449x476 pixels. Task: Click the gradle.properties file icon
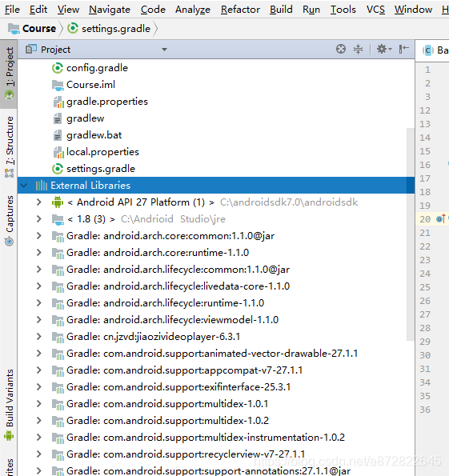[x=58, y=102]
